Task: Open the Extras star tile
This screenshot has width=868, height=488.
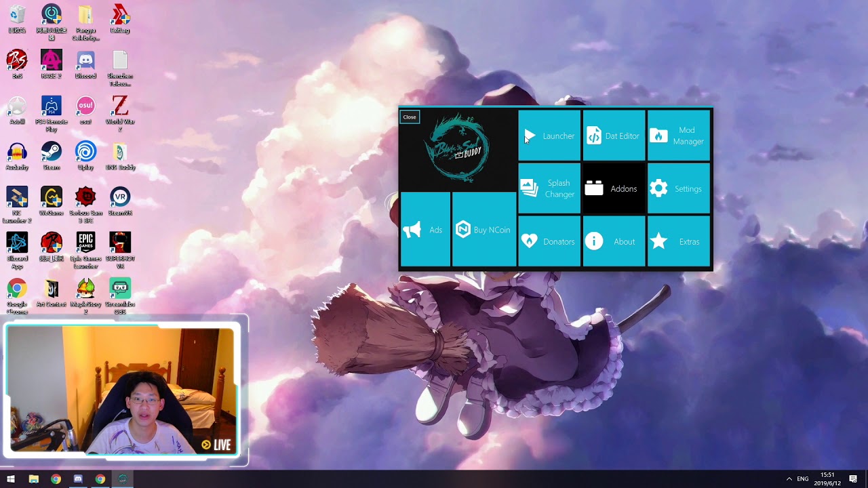Action: [x=679, y=241]
